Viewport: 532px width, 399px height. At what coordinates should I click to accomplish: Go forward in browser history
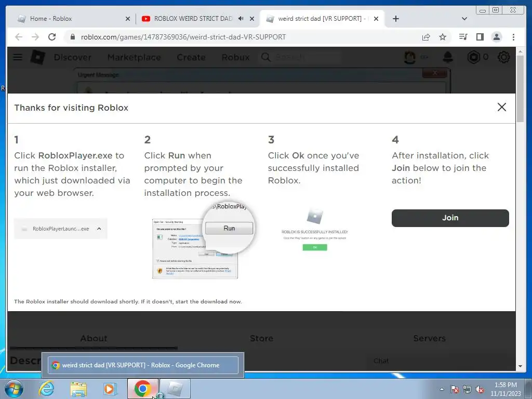[x=35, y=37]
